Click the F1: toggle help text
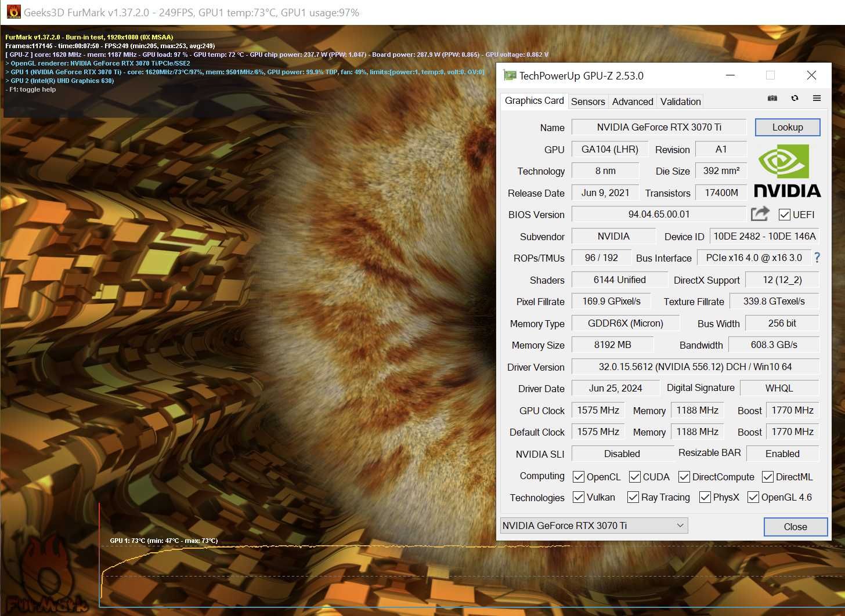The image size is (845, 616). (x=31, y=89)
